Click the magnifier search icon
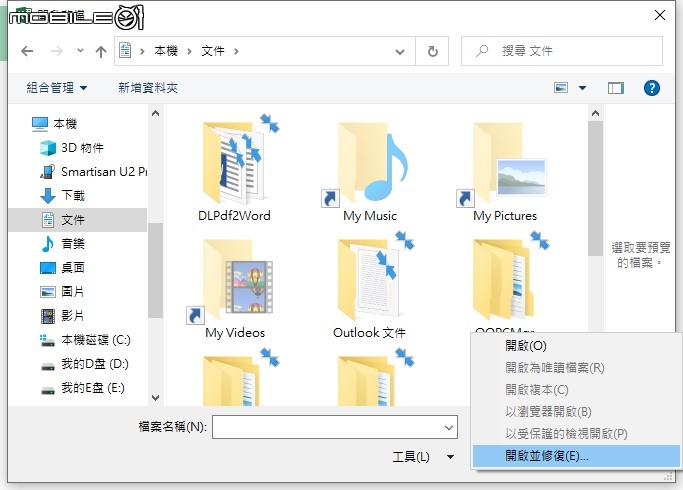 [x=481, y=51]
